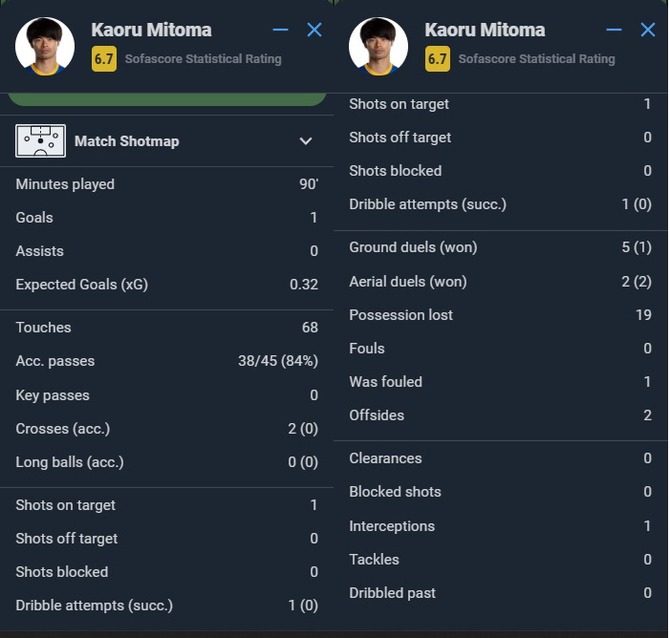Viewport: 670px width, 638px height.
Task: Click the left Sofascore Statistical Rating text
Action: 203,59
